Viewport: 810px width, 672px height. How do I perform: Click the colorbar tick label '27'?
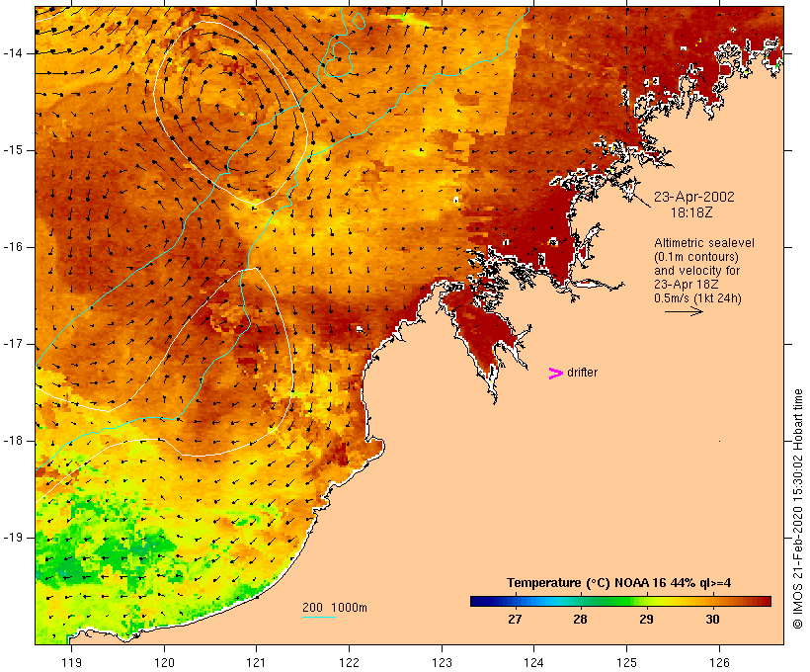(515, 620)
